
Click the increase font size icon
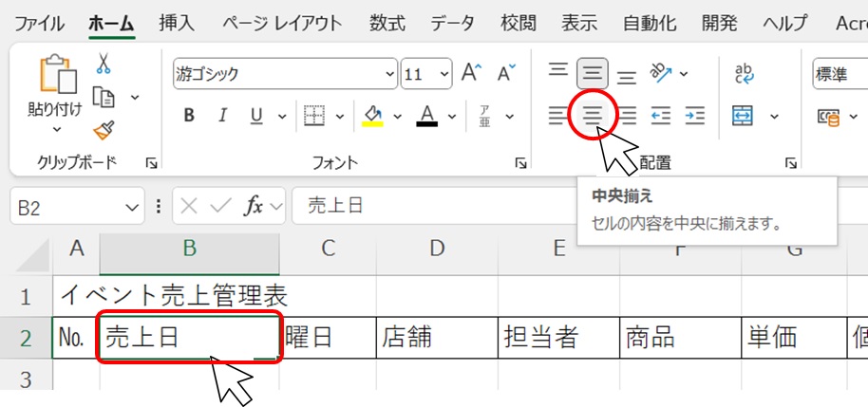(x=471, y=73)
